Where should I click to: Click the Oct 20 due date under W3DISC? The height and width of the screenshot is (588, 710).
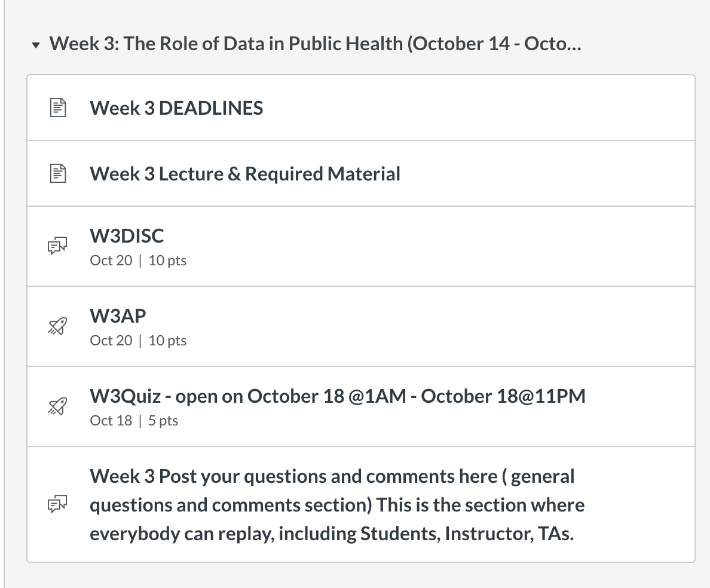point(111,261)
